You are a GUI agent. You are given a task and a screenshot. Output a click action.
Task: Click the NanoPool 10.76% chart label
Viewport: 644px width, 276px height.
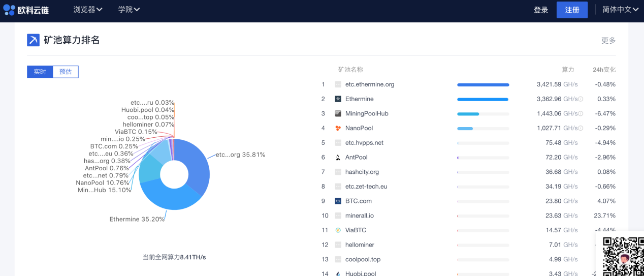104,182
